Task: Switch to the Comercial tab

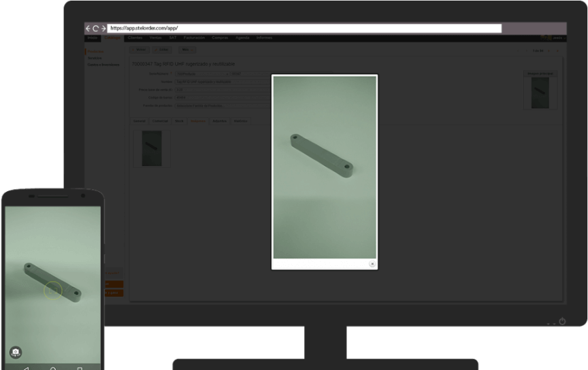Action: tap(160, 121)
